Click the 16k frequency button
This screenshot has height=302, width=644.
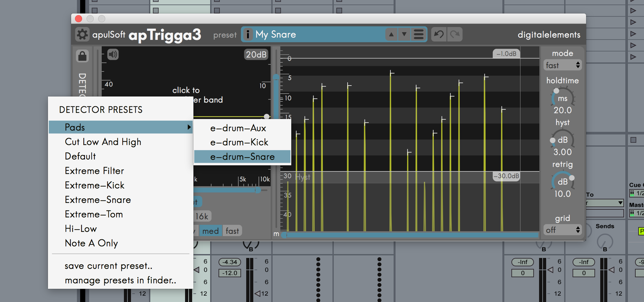pyautogui.click(x=202, y=216)
